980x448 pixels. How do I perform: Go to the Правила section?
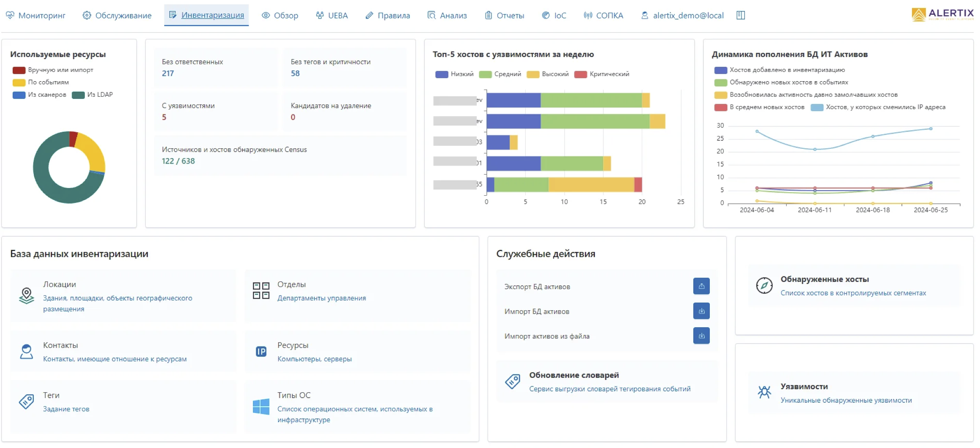tap(388, 16)
